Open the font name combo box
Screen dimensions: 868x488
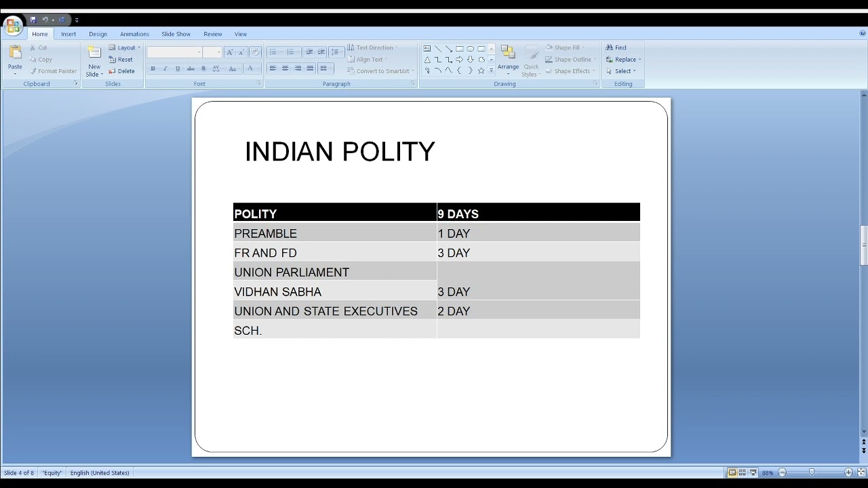point(174,52)
